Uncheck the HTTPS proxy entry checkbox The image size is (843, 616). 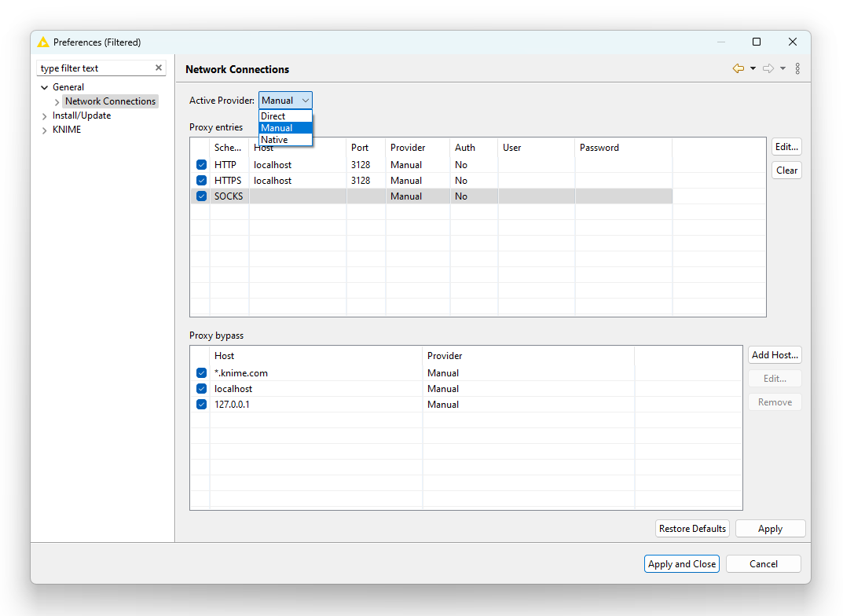pyautogui.click(x=202, y=180)
